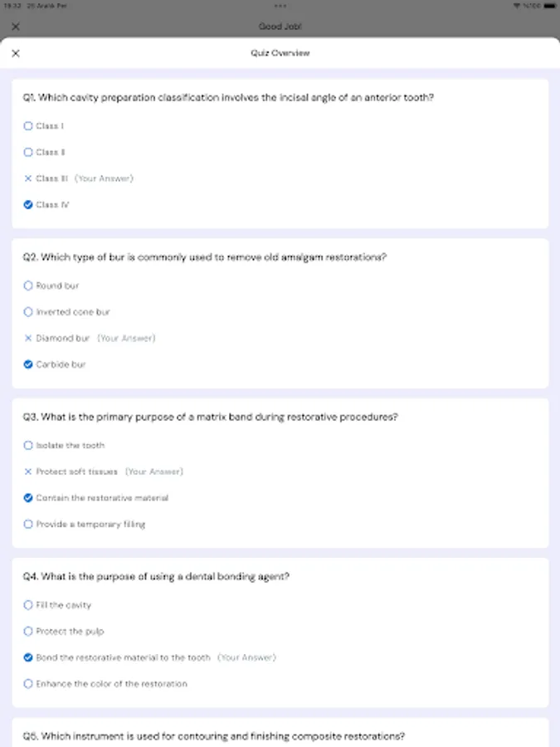Choose the "Isolate the tooth" option

[x=27, y=444]
